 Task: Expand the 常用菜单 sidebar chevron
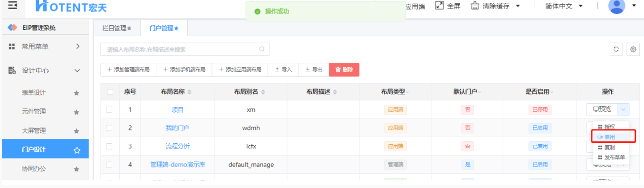(x=78, y=46)
